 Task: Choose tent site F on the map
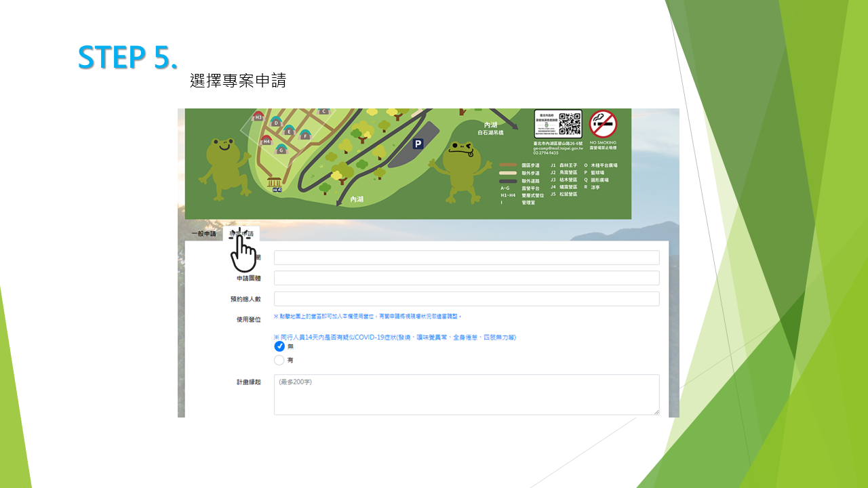coord(305,134)
